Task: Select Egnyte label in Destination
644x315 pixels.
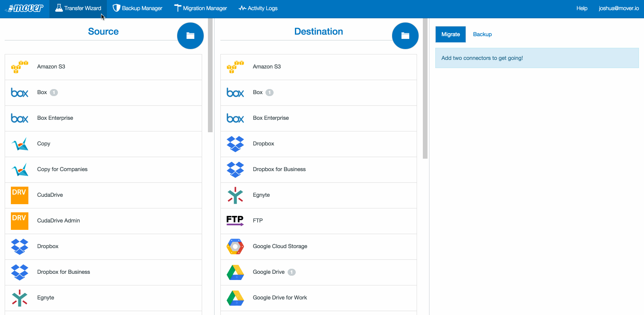Action: tap(262, 195)
